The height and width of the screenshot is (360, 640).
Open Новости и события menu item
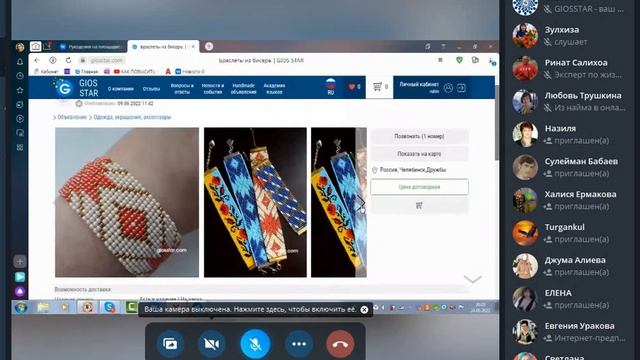(213, 89)
